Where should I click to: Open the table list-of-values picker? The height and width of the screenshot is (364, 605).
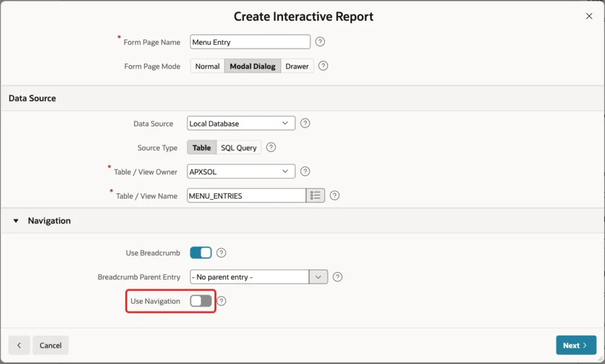click(315, 196)
